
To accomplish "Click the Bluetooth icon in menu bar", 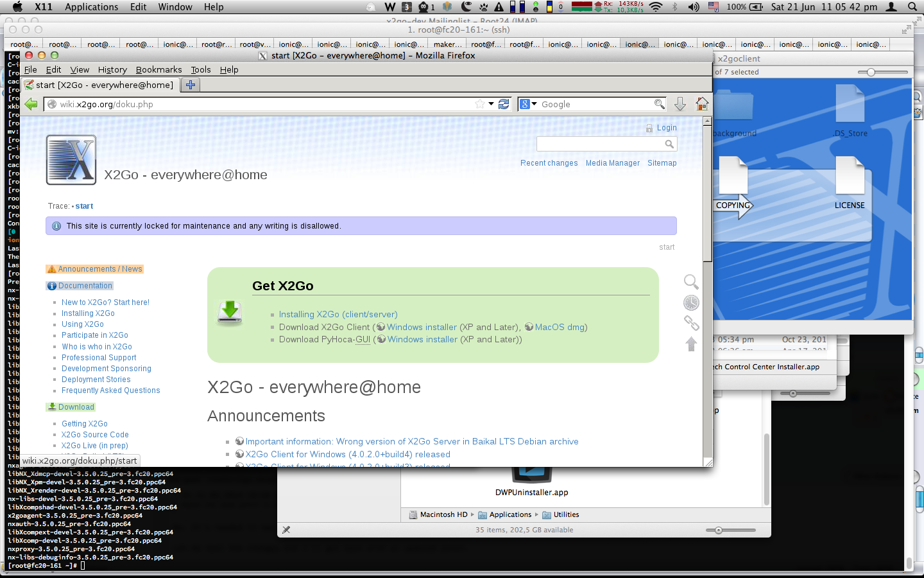I will pos(674,7).
